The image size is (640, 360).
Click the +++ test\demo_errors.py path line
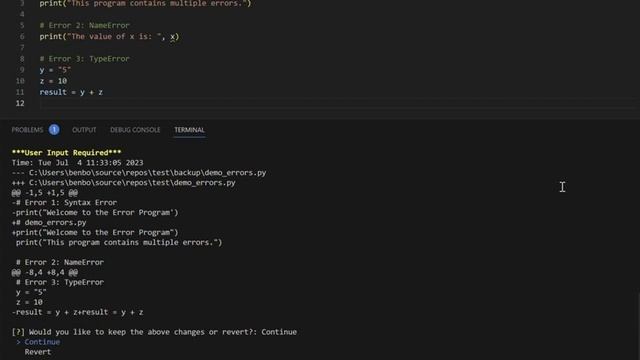pyautogui.click(x=124, y=182)
